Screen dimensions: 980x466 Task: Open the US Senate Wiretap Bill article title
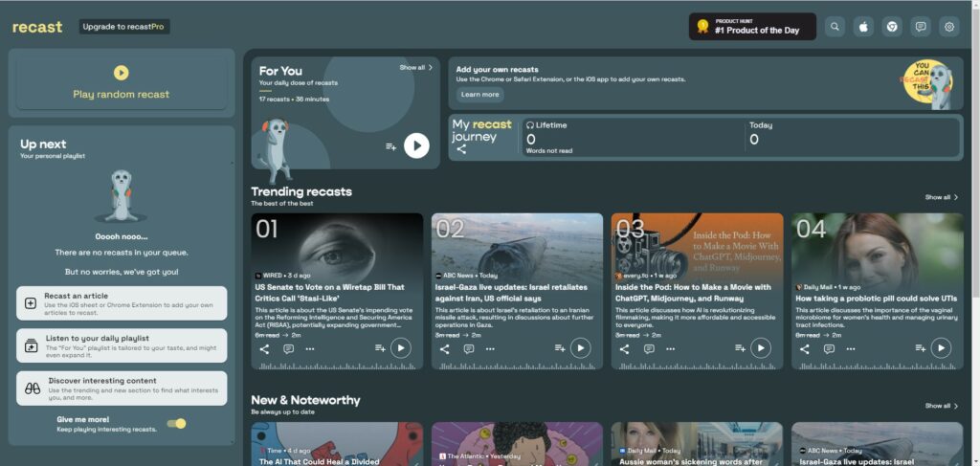coord(329,293)
